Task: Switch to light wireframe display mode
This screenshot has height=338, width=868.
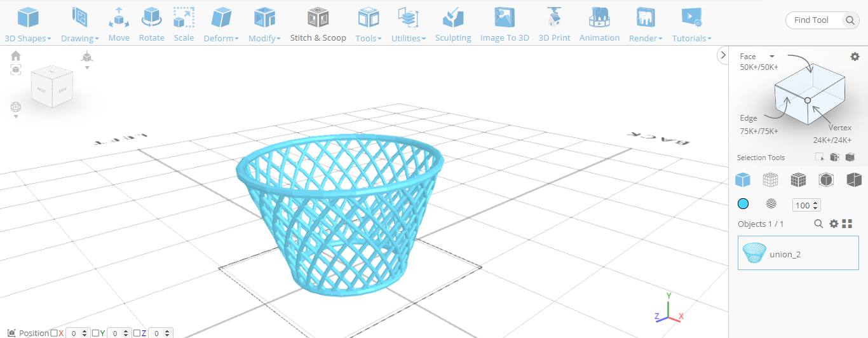Action: pyautogui.click(x=770, y=180)
